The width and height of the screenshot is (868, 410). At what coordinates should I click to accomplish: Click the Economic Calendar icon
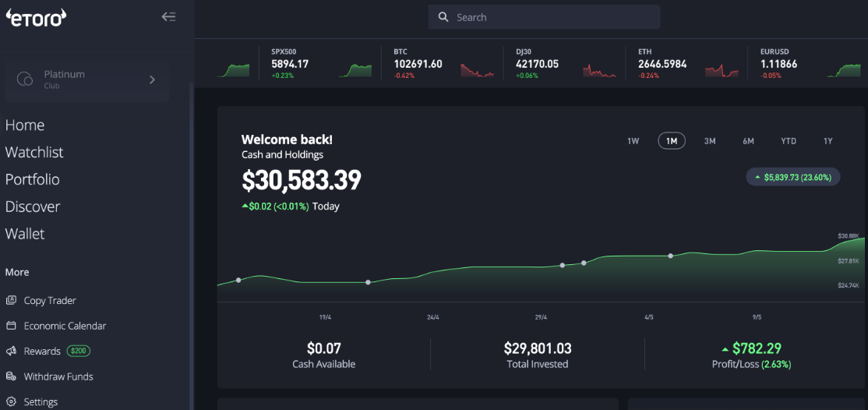point(11,326)
